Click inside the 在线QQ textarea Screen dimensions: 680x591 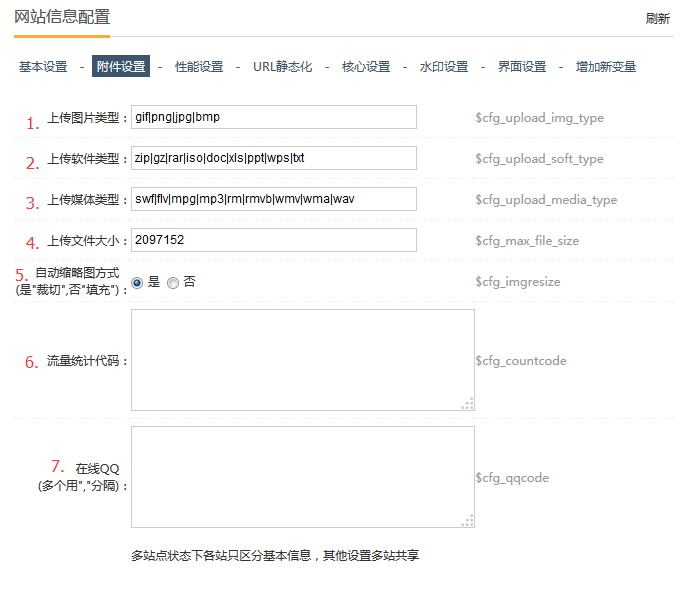tap(302, 477)
